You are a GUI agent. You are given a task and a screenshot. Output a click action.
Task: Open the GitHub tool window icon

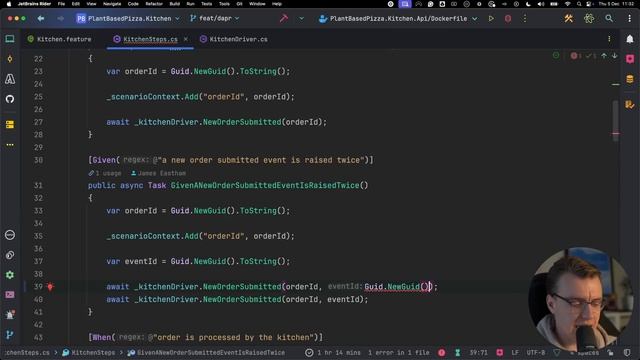(x=10, y=99)
